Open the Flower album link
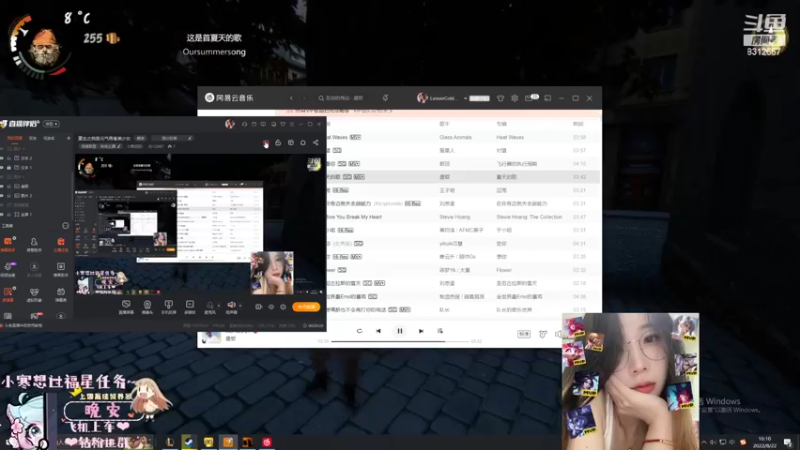 pyautogui.click(x=504, y=270)
